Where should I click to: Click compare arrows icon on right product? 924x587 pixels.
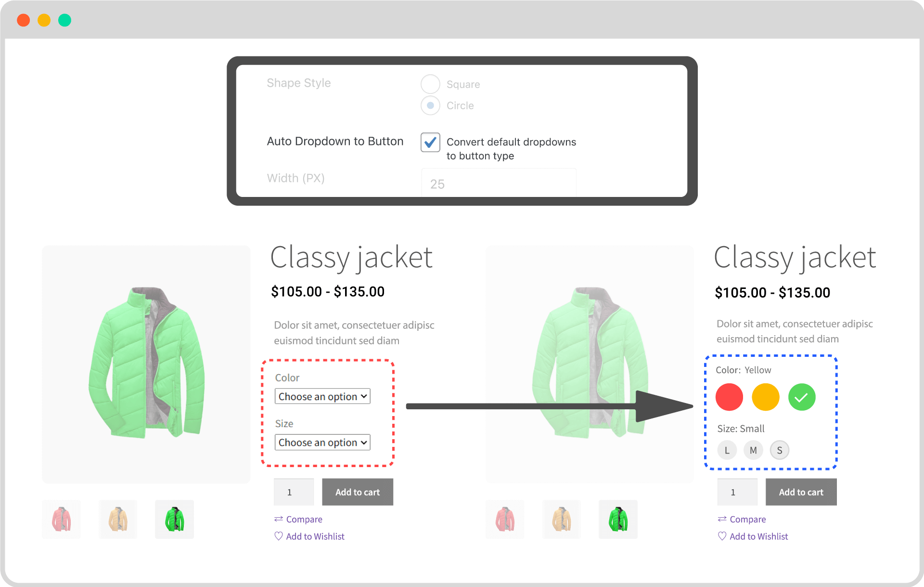722,519
